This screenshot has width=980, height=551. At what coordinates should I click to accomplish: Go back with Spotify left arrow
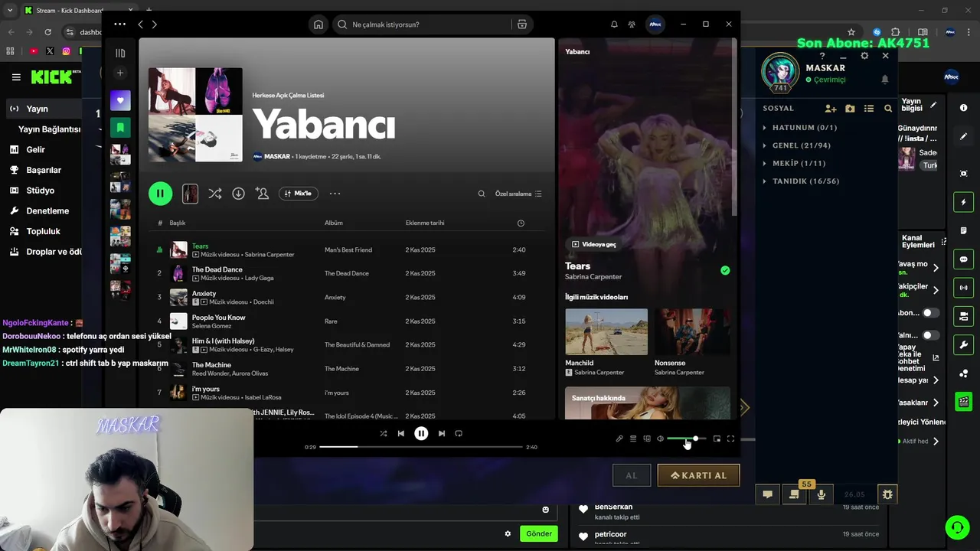140,24
